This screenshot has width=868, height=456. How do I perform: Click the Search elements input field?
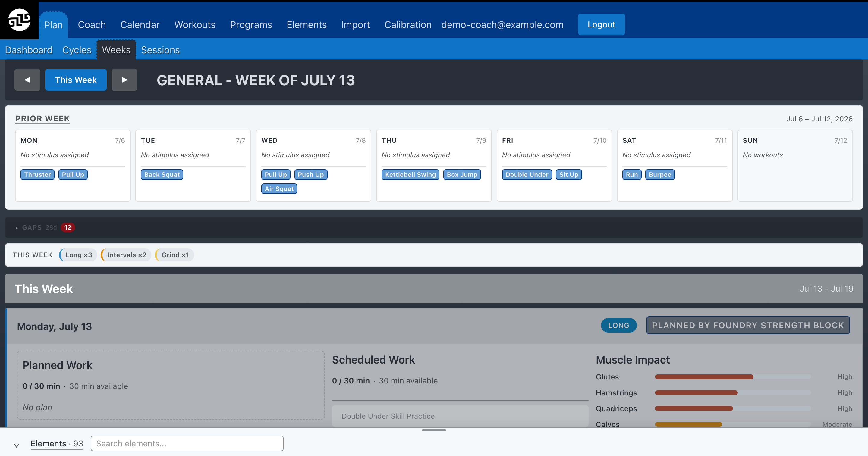(187, 444)
